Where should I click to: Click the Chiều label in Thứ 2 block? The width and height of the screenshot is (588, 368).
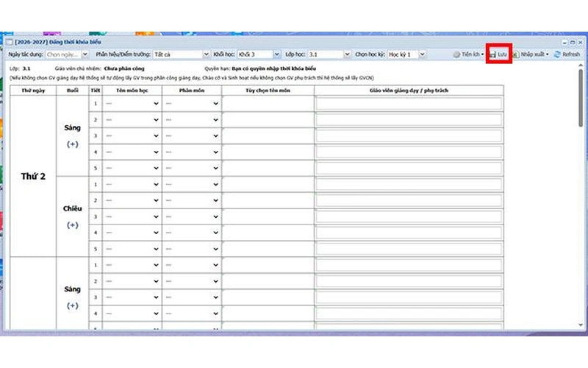(x=72, y=208)
